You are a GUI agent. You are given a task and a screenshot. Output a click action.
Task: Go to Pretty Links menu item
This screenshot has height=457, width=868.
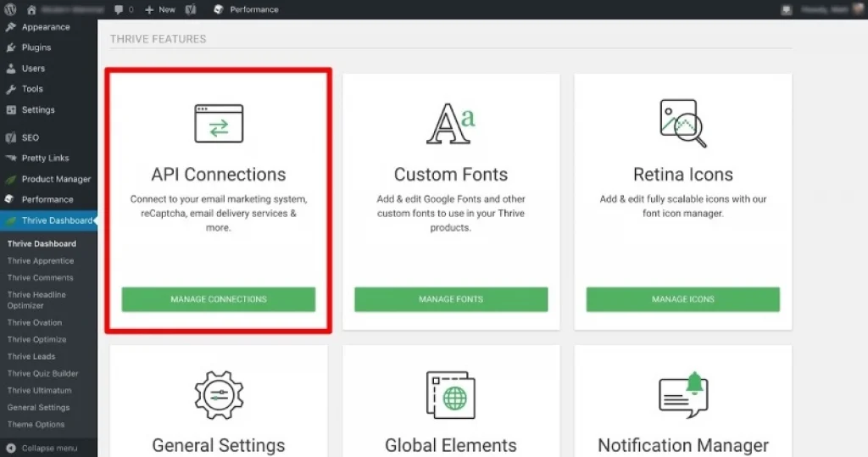click(45, 158)
